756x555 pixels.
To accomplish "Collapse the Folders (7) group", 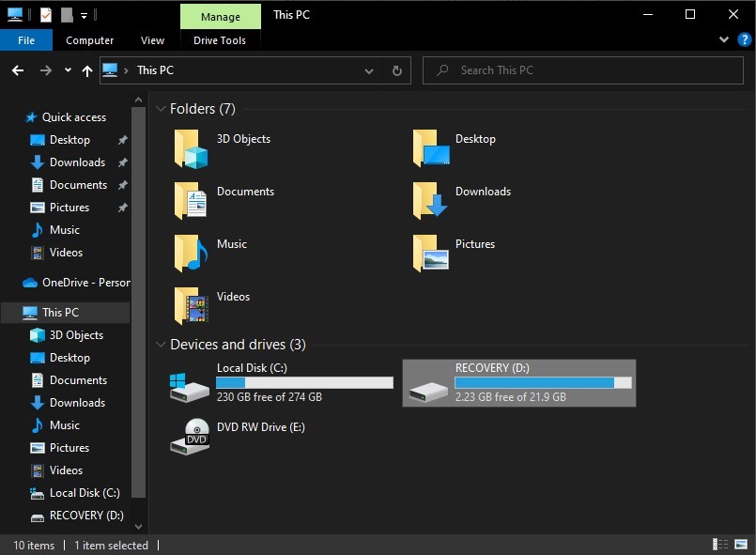I will click(161, 109).
